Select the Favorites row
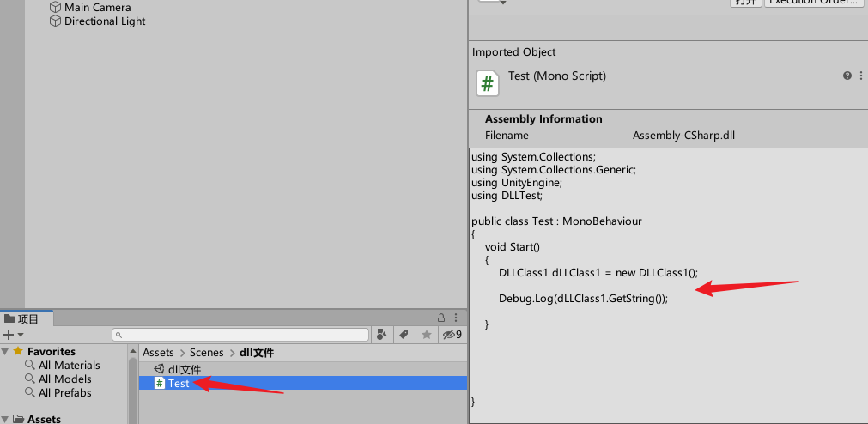This screenshot has width=868, height=424. click(x=52, y=352)
